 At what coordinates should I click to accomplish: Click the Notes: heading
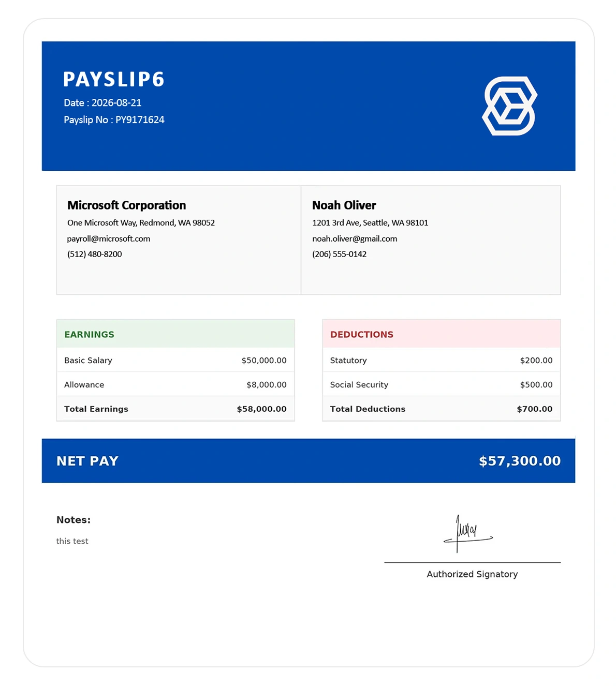74,520
